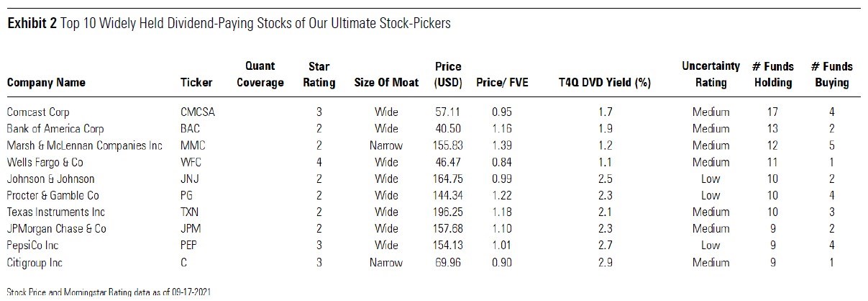Click the Comcast Corp company name
Viewport: 868px width, 301px height.
click(x=38, y=112)
